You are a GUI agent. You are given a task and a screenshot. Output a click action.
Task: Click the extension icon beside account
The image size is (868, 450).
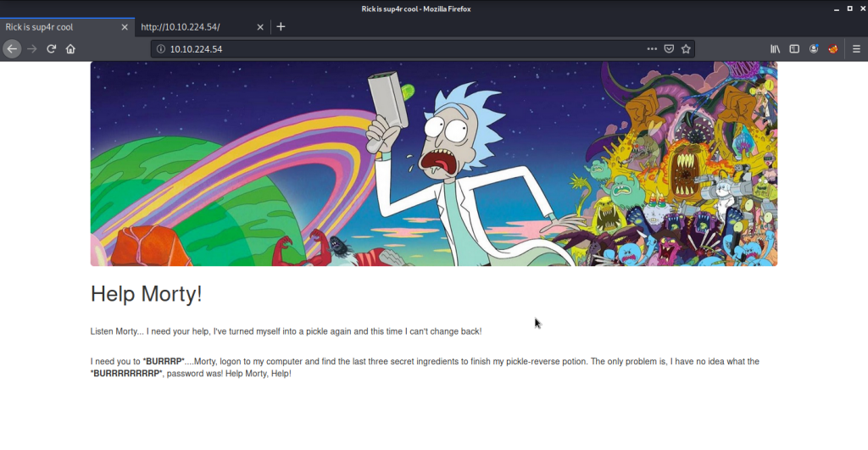(833, 49)
